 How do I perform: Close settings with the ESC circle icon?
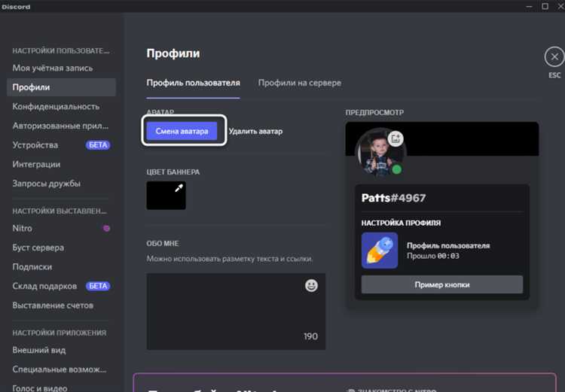[x=554, y=57]
